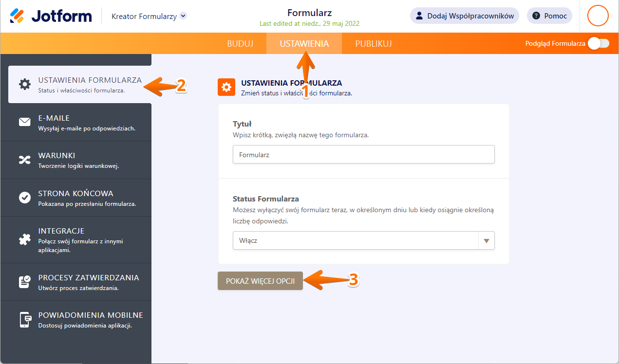Image resolution: width=619 pixels, height=364 pixels.
Task: Click the Status Formularza dropdown arrow
Action: click(x=486, y=240)
